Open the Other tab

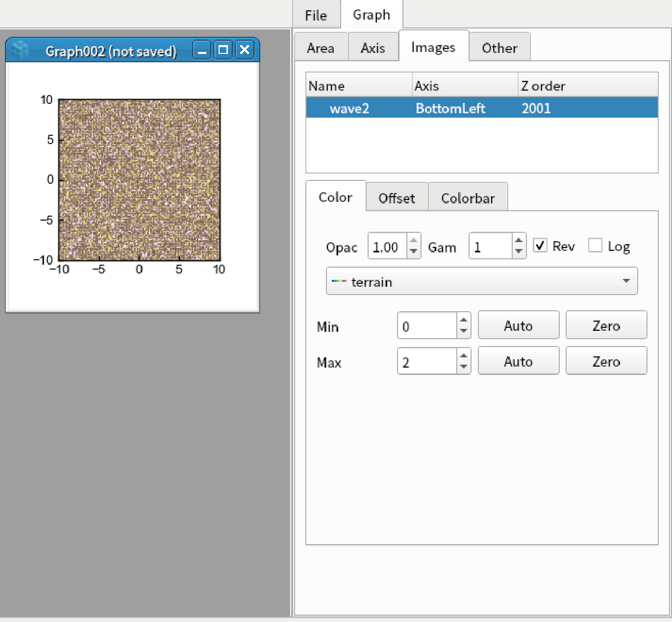pos(499,48)
